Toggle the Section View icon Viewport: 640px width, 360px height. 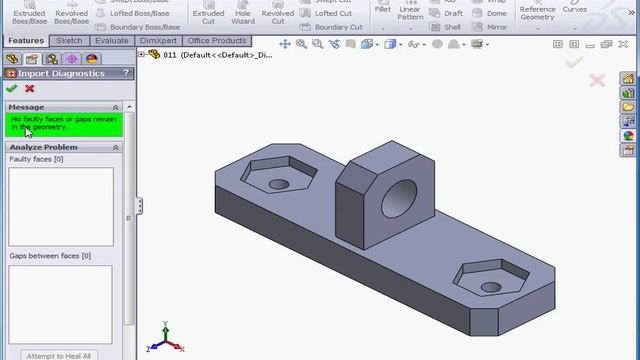(x=350, y=44)
